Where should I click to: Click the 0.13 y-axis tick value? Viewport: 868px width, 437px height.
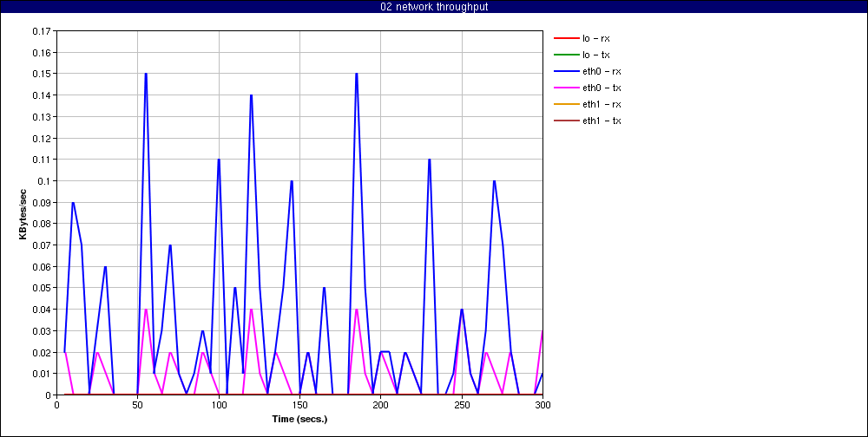(42, 117)
